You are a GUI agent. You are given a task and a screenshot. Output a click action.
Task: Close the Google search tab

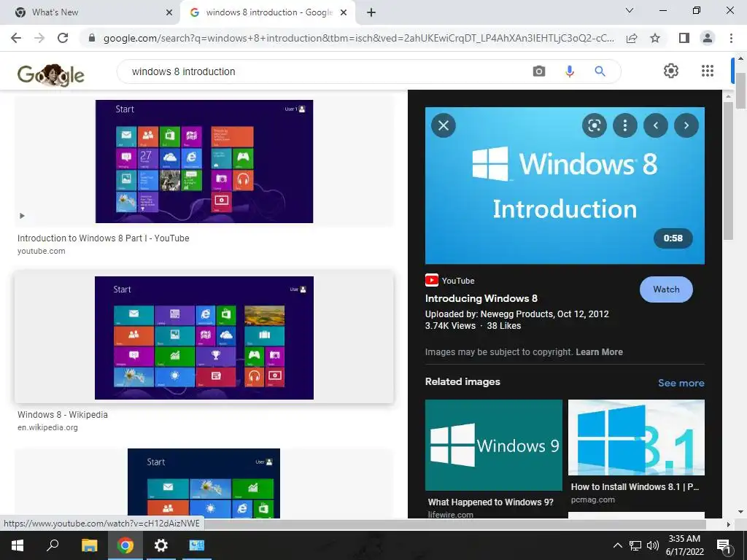(344, 13)
